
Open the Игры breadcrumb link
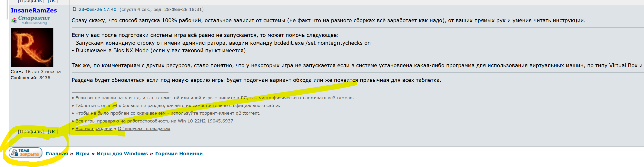point(82,154)
